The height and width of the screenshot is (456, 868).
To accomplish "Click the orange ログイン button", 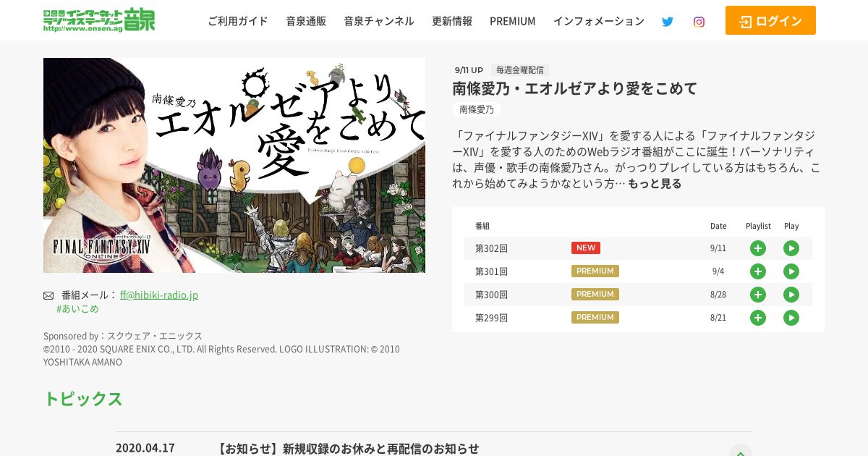I will 770,20.
